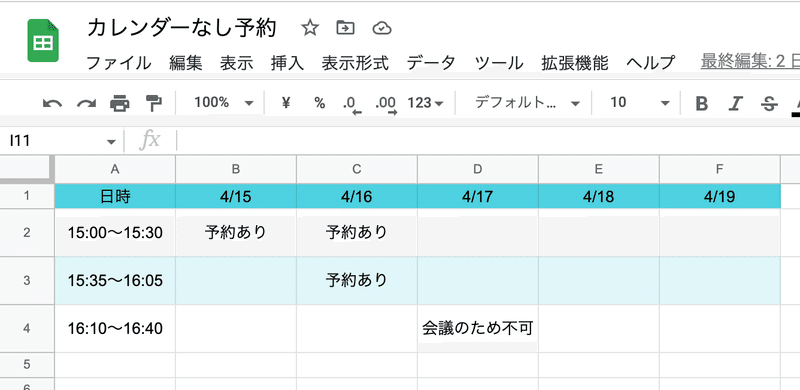Open the ファイル menu

(x=118, y=63)
